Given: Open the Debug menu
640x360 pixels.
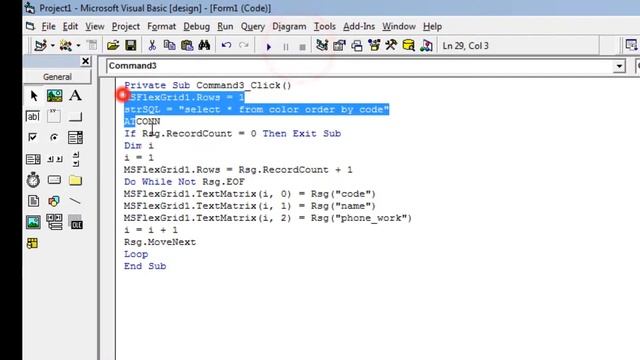Looking at the screenshot, I should tap(196, 27).
